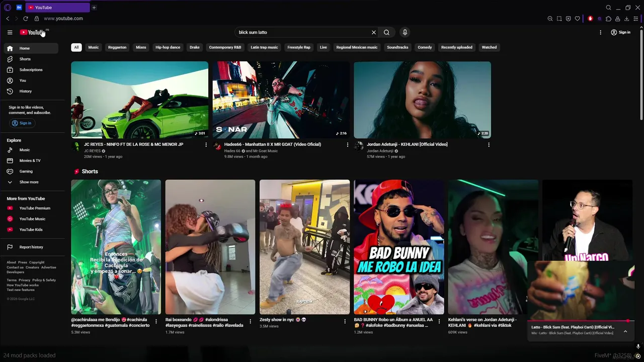
Task: Reload the current page
Action: coord(26,19)
